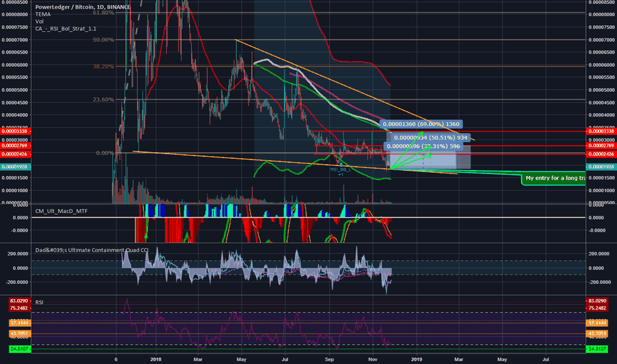
Task: Click 200.0000 CCI scale value on right
Action: tap(598, 254)
